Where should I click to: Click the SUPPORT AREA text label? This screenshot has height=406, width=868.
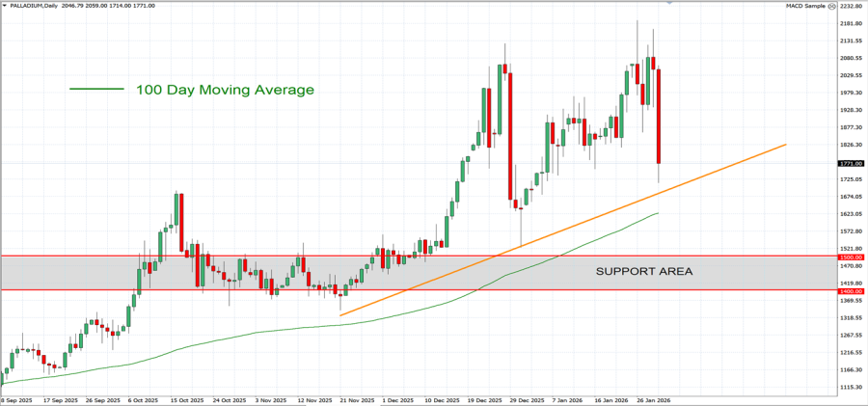[x=643, y=271]
